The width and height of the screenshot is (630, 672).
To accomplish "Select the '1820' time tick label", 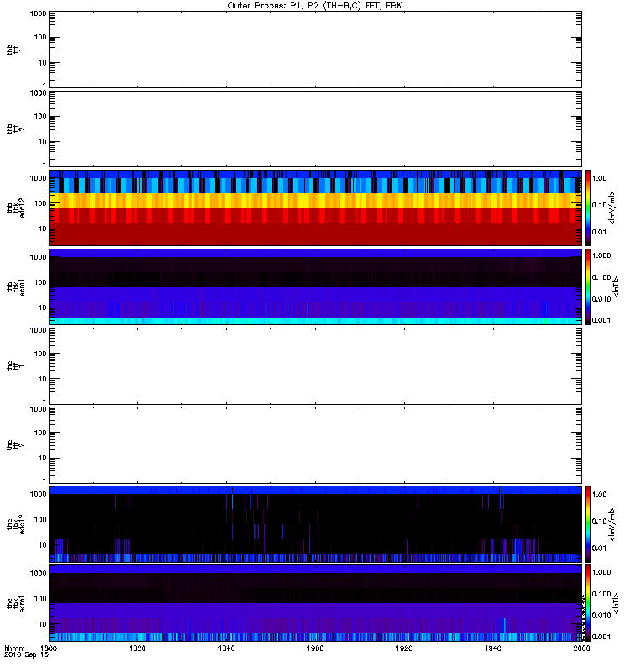I will pos(137,648).
